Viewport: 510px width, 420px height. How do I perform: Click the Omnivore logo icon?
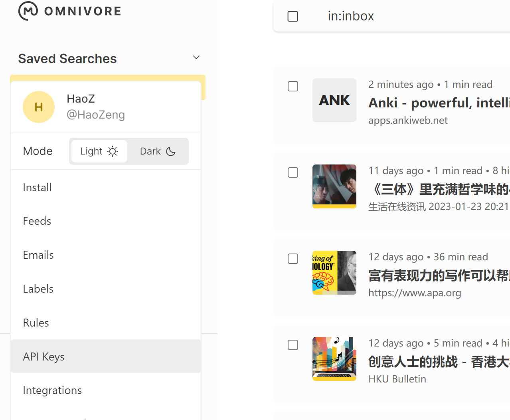click(x=28, y=11)
